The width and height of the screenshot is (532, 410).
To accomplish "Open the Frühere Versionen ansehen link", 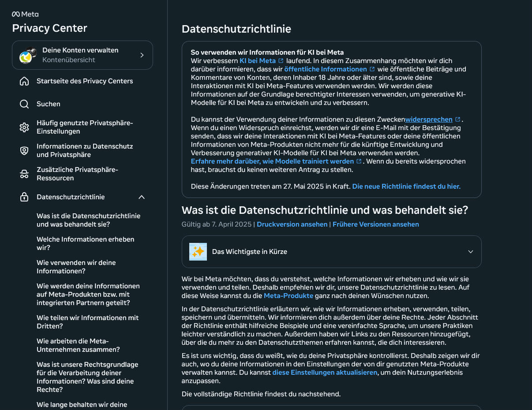I will point(376,224).
